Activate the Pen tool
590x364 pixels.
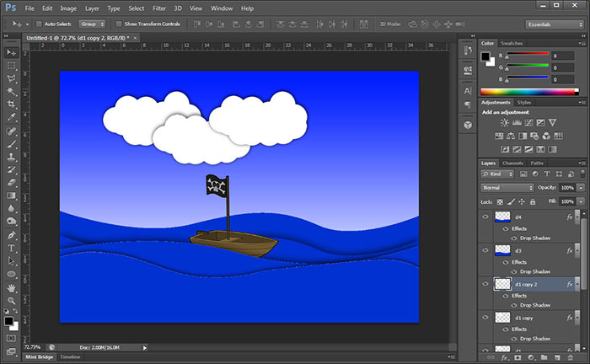point(12,235)
